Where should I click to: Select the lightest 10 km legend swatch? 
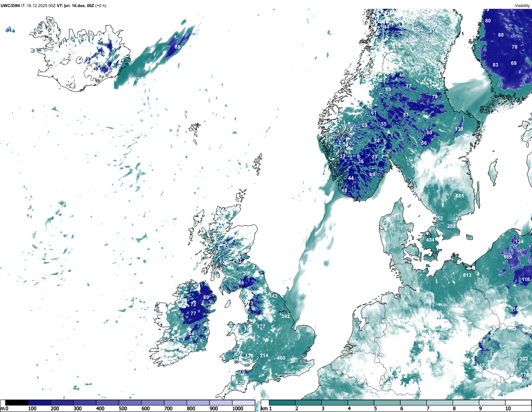coord(519,403)
